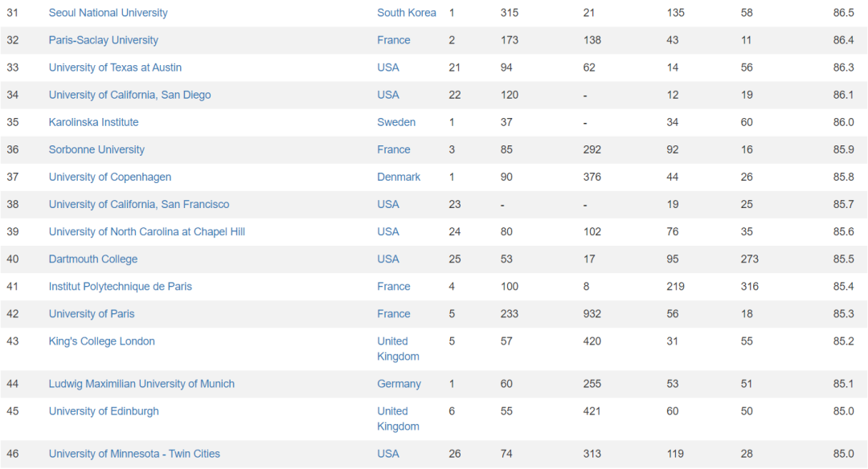Open the University of Edinburgh link
The height and width of the screenshot is (469, 868).
click(104, 411)
